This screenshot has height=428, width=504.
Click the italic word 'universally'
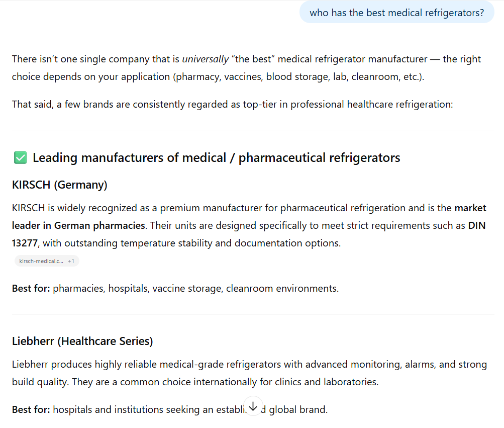pos(205,59)
